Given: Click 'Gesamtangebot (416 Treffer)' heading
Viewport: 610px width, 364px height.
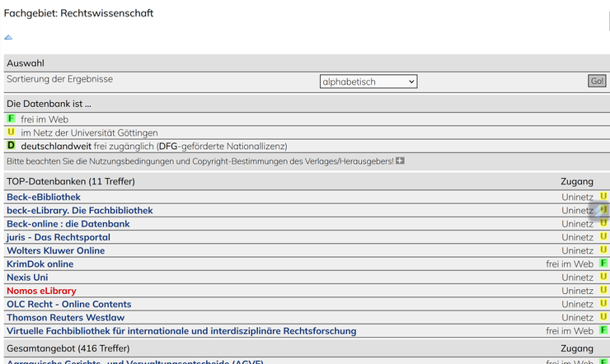Looking at the screenshot, I should pyautogui.click(x=68, y=348).
